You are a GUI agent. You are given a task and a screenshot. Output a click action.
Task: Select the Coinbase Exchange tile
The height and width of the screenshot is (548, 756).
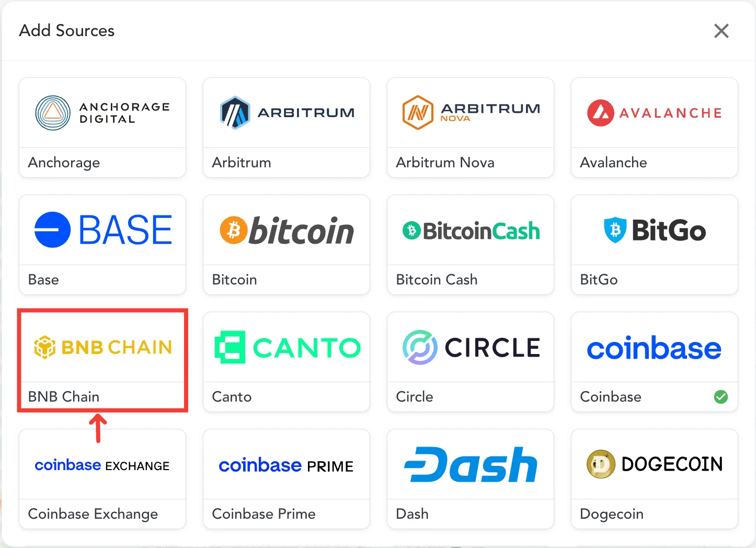[102, 465]
